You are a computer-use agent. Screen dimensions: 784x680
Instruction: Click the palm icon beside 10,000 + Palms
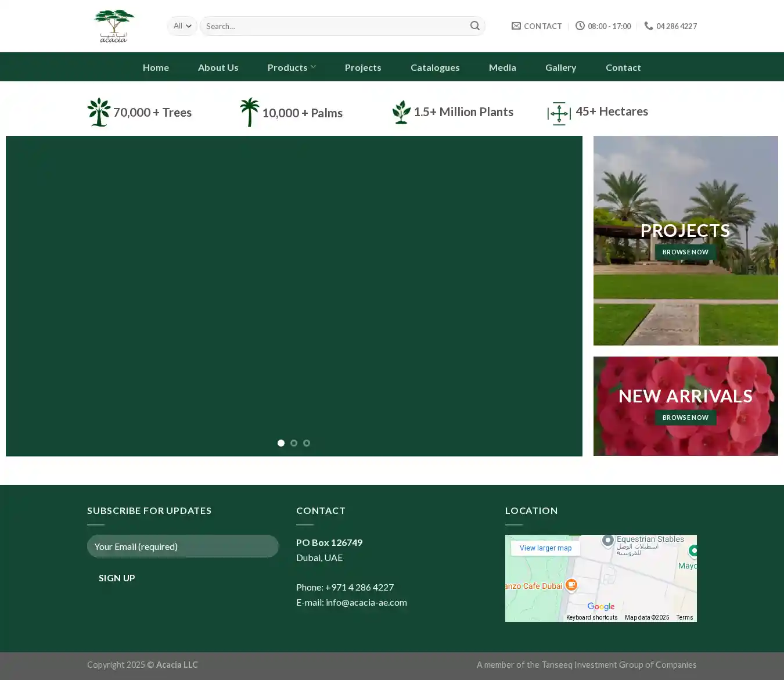pos(249,112)
